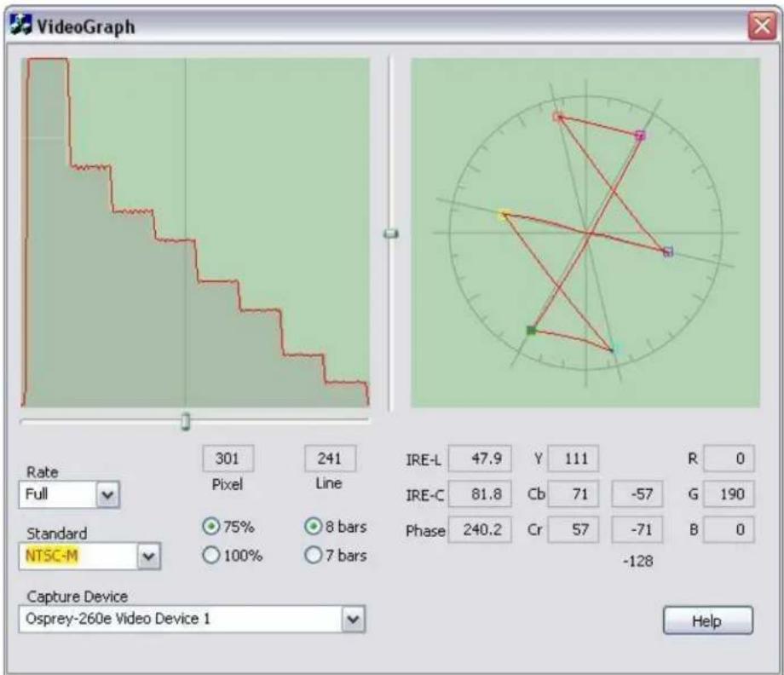Choose the 8 bars option

(313, 526)
